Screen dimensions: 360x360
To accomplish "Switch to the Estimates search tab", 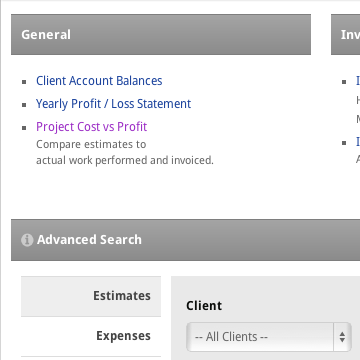I will 91,296.
